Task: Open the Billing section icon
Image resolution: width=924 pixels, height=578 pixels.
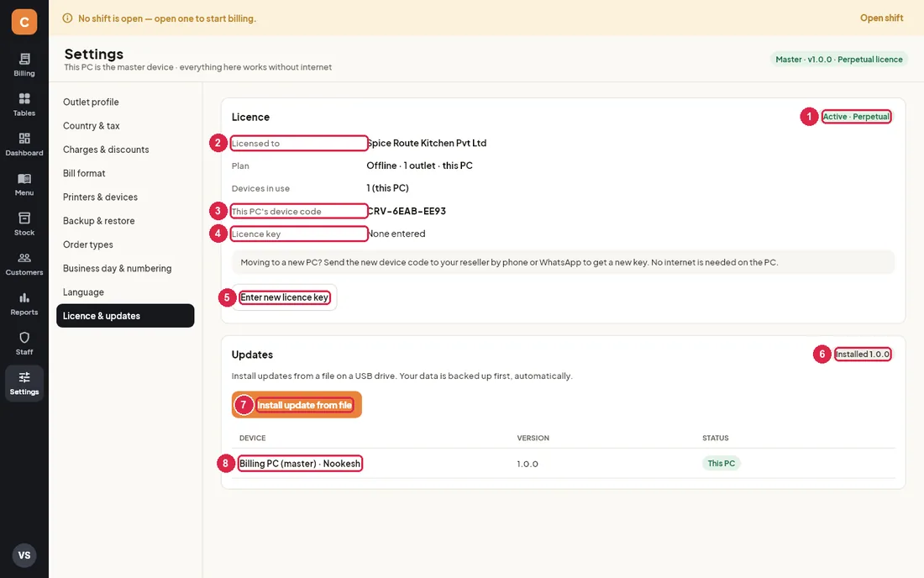Action: [x=24, y=58]
